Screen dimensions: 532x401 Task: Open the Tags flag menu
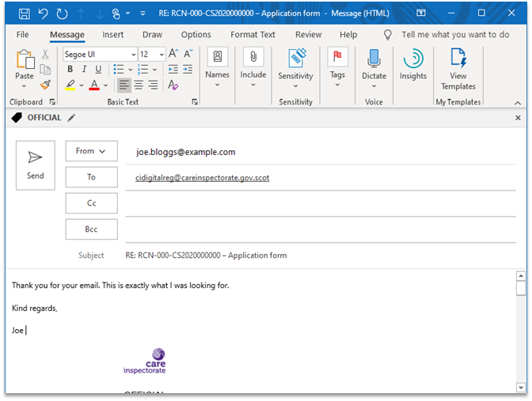coord(337,68)
